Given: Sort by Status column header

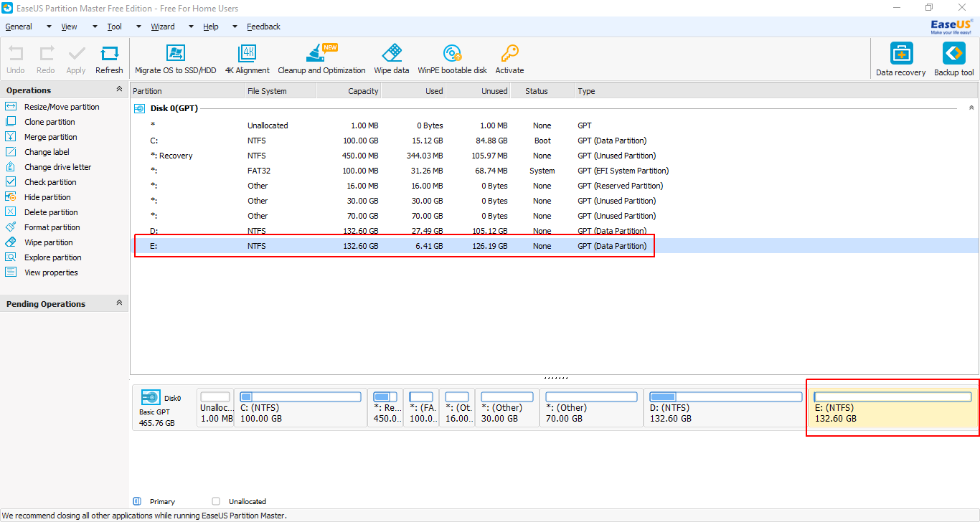Looking at the screenshot, I should [542, 91].
